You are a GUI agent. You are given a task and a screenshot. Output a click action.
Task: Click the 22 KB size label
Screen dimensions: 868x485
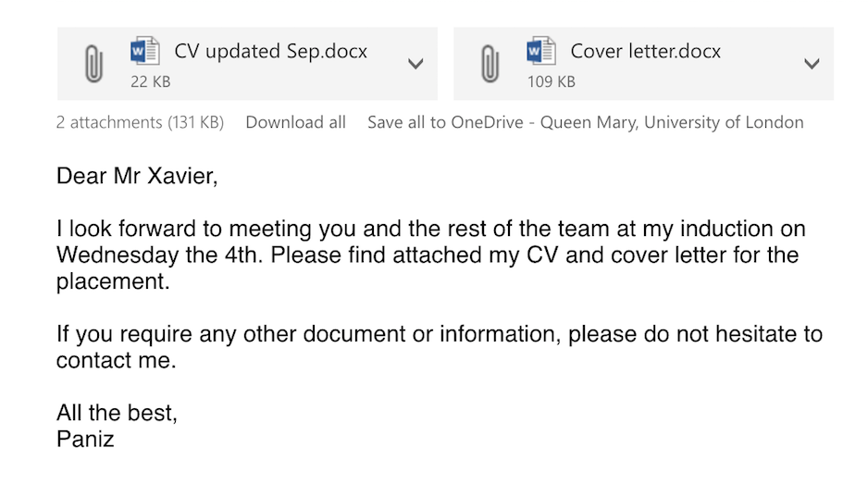(151, 82)
